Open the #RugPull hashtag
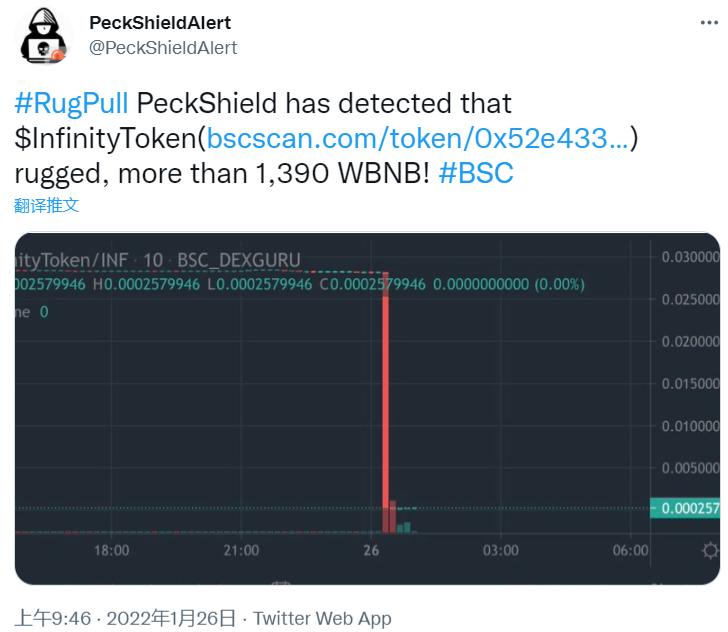The width and height of the screenshot is (728, 632). coord(71,103)
